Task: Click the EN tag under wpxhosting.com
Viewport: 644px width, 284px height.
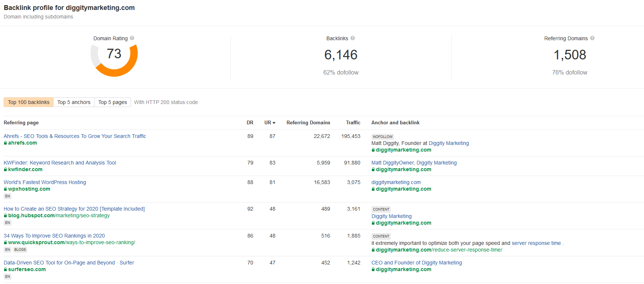Action: coord(7,196)
